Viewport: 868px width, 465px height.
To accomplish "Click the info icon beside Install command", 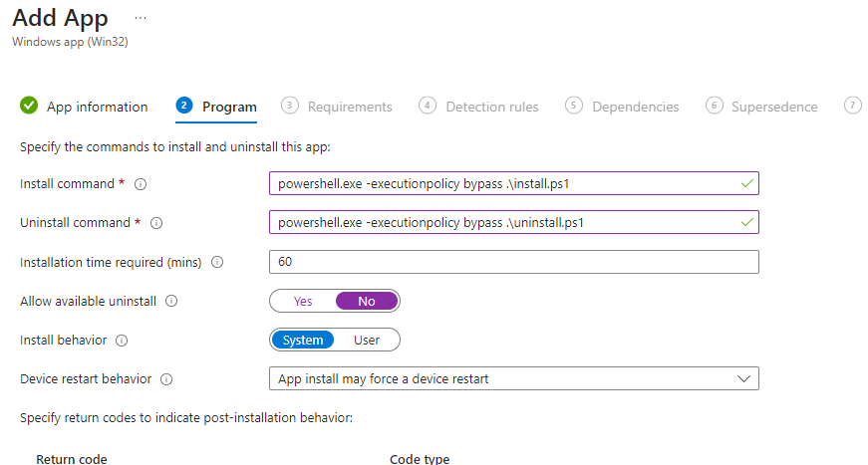I will point(141,184).
